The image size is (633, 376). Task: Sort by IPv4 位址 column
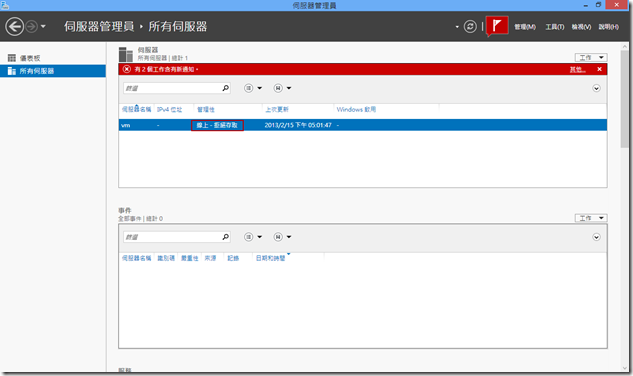tap(170, 109)
